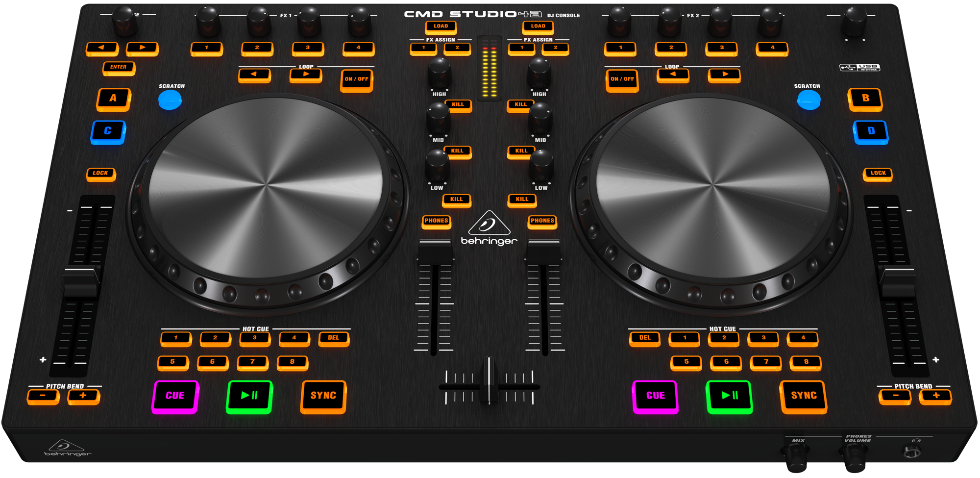Toggle the left deck blue SCRATCH button

pos(170,100)
